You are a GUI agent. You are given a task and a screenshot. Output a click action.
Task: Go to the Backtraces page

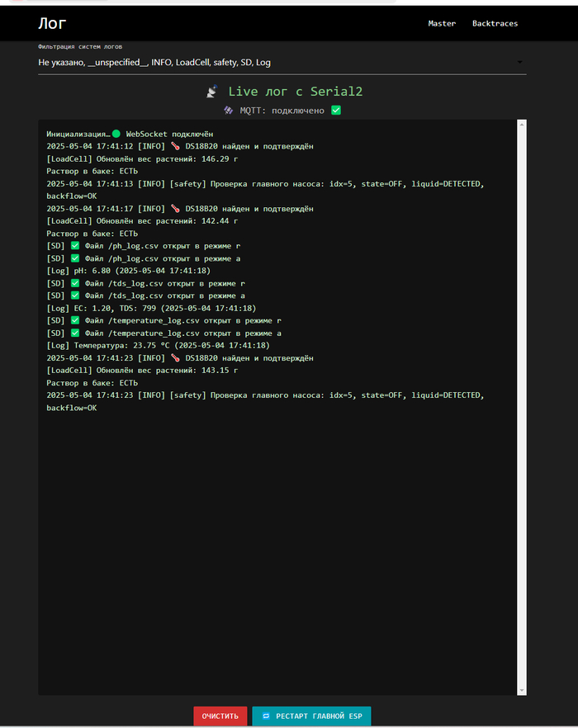pyautogui.click(x=495, y=23)
